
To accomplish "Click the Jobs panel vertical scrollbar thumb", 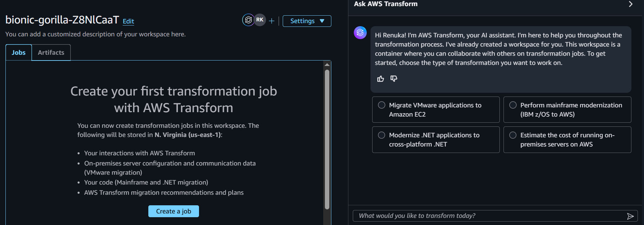I will point(327,139).
